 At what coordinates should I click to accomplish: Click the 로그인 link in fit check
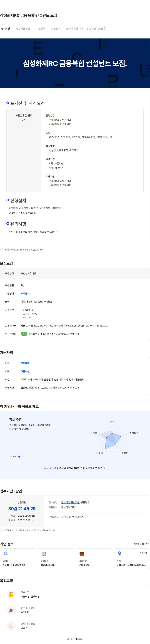52,468
